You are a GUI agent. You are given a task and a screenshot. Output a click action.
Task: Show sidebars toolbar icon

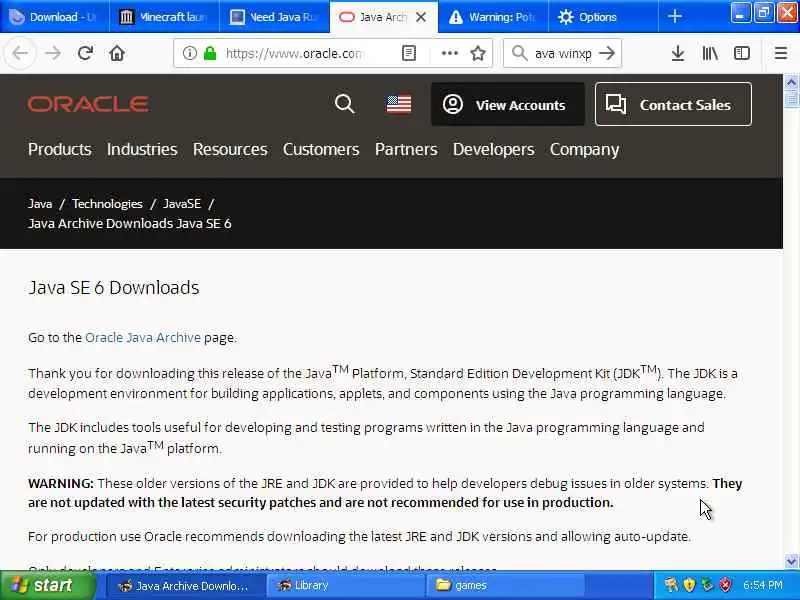coord(741,53)
